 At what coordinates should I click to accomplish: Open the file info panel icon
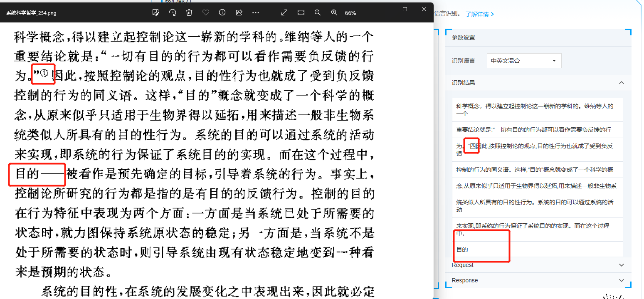(222, 13)
